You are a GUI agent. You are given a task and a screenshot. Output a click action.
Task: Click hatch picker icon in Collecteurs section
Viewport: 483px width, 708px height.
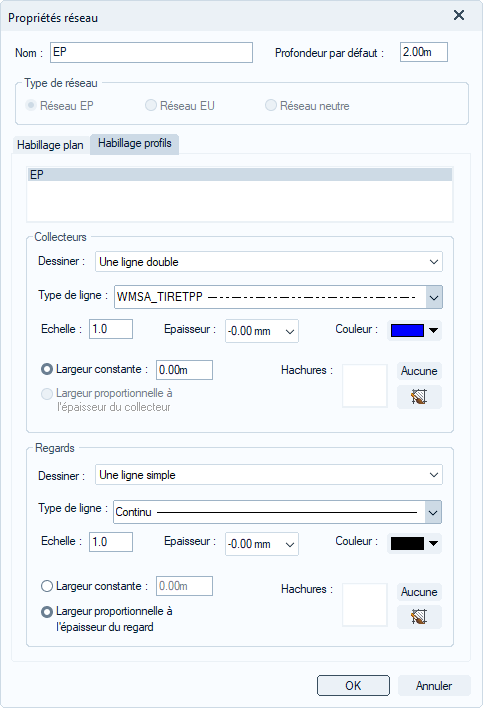pos(419,397)
